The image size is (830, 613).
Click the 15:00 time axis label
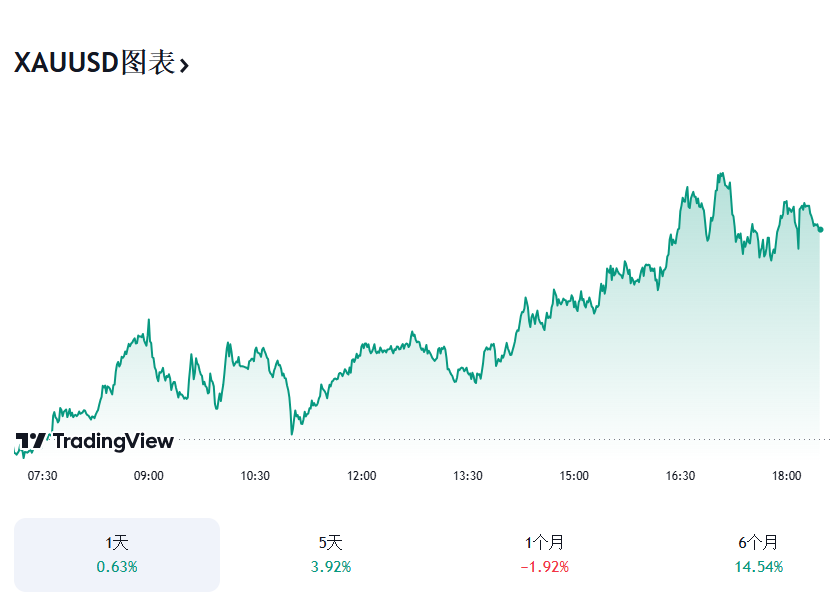(x=574, y=476)
